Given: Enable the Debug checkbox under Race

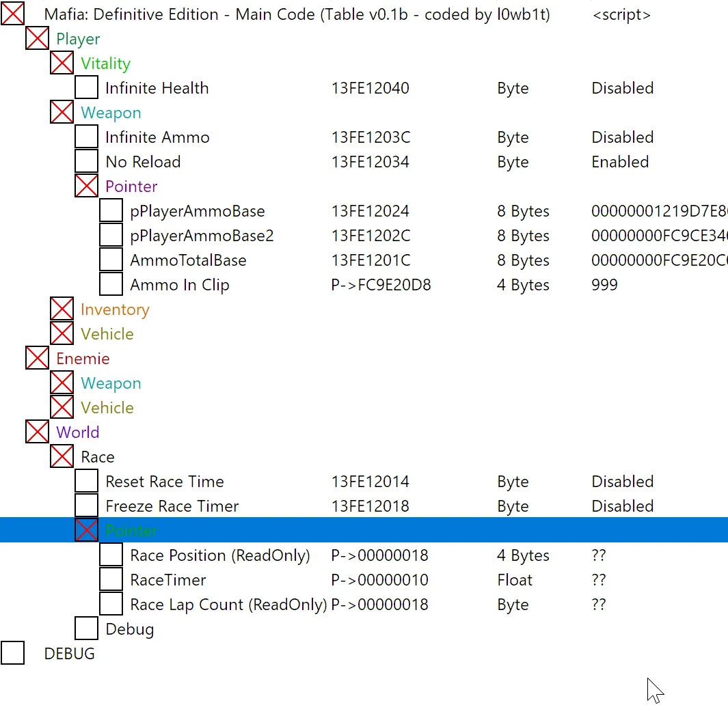Looking at the screenshot, I should 86,629.
